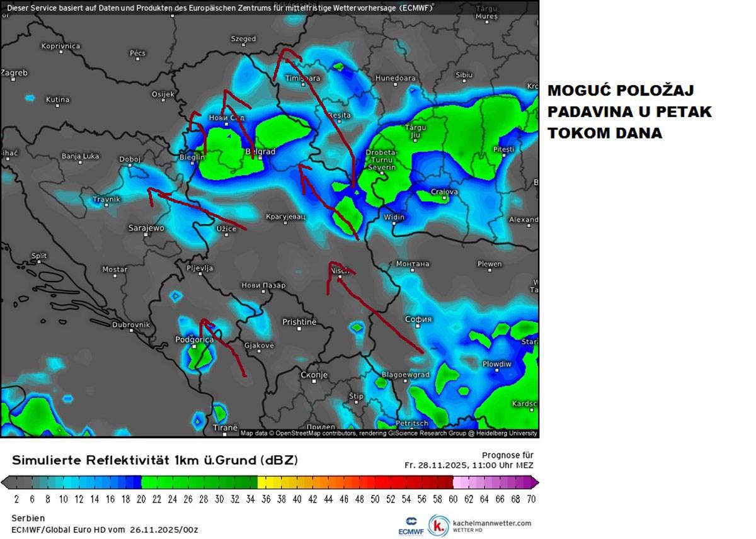Click the left arrow end of dBZ scale
This screenshot has width=756, height=539.
pos(5,482)
